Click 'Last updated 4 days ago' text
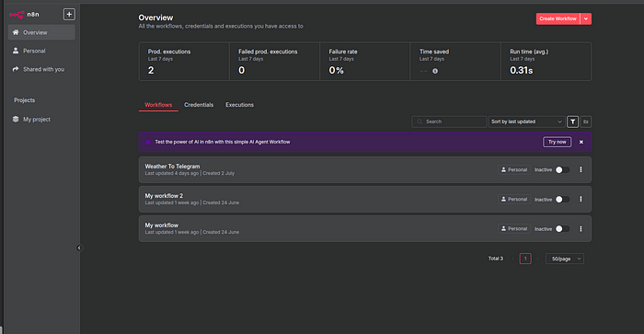 coord(172,173)
